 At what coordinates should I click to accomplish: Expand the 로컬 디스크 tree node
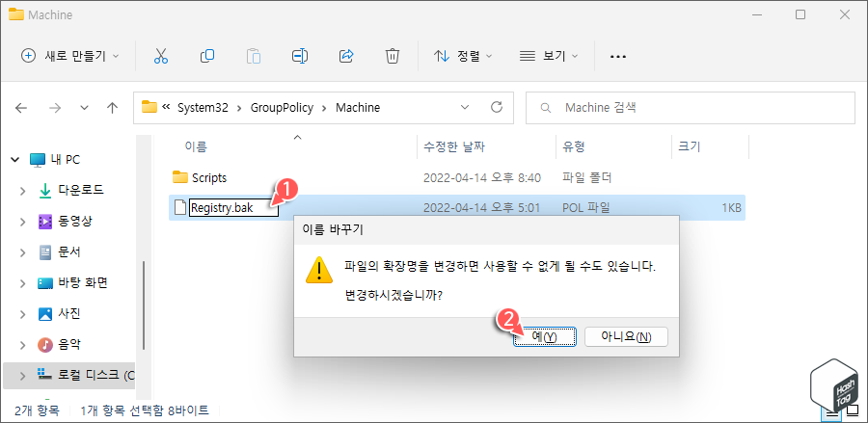tap(22, 376)
